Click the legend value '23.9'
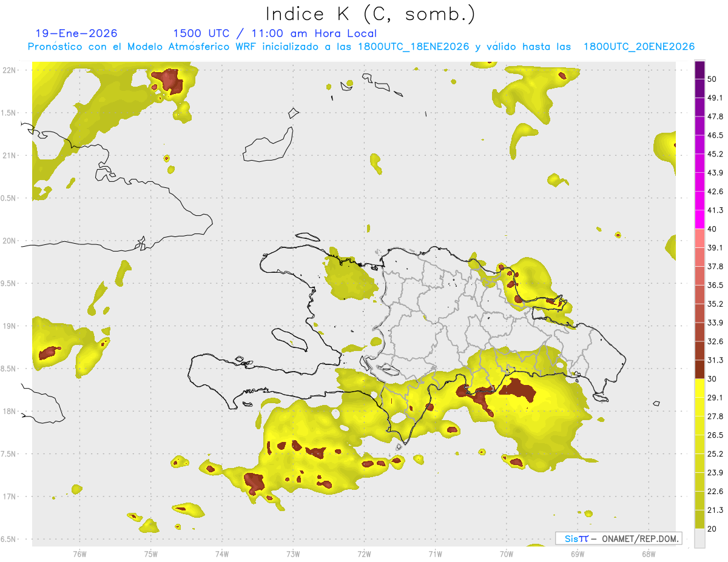The width and height of the screenshot is (728, 562). coord(715,473)
